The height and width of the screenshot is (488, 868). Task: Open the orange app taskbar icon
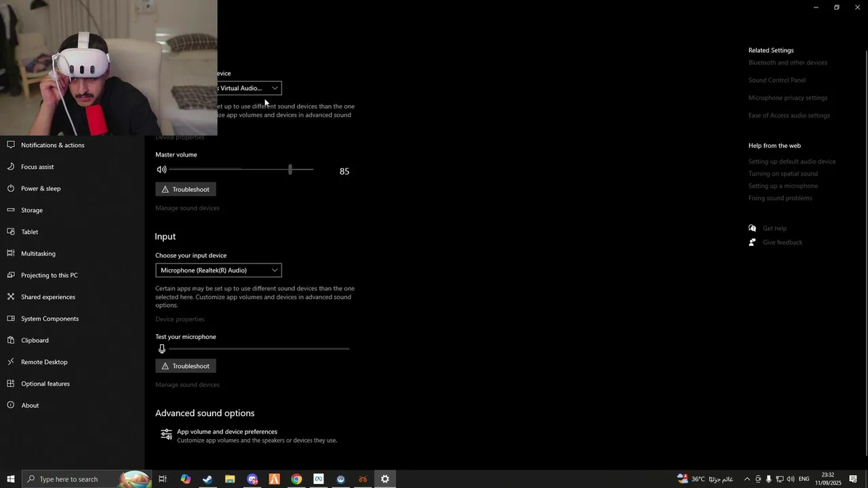(274, 479)
